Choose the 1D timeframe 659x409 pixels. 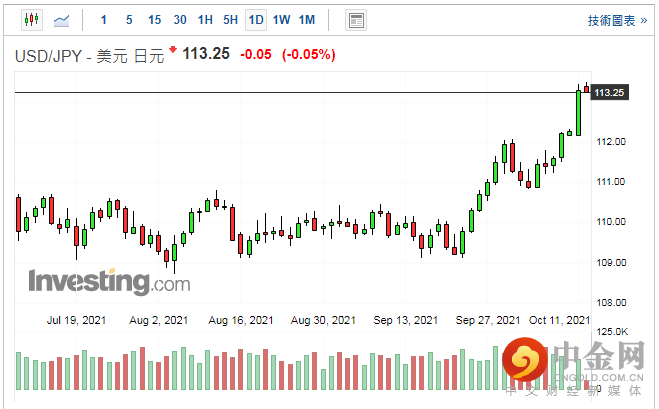coord(256,20)
